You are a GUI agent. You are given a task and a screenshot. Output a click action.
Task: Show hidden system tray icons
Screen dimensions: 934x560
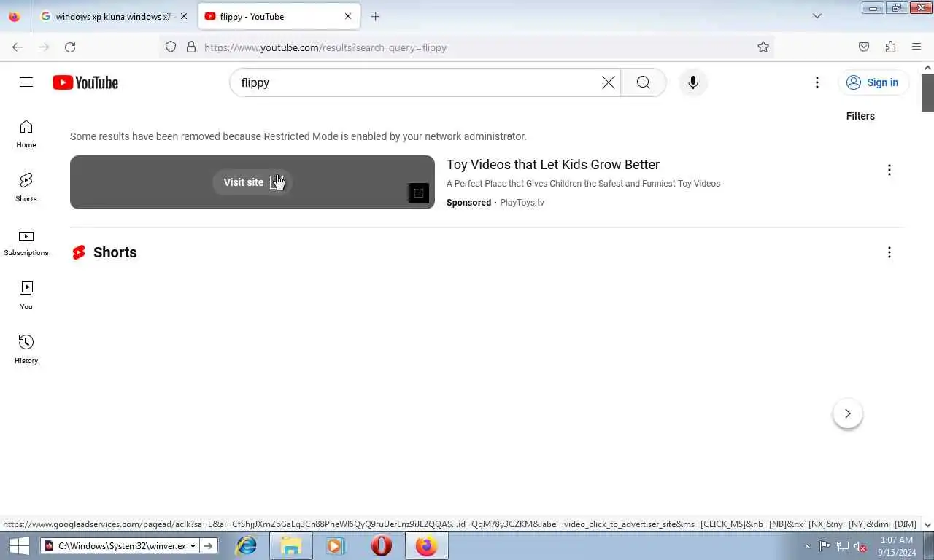tap(807, 546)
